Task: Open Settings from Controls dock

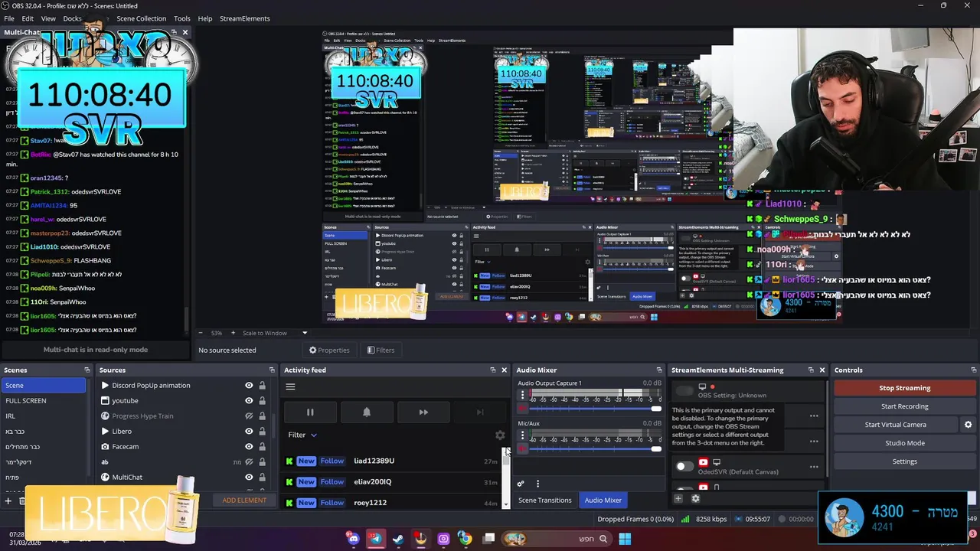Action: pyautogui.click(x=905, y=461)
